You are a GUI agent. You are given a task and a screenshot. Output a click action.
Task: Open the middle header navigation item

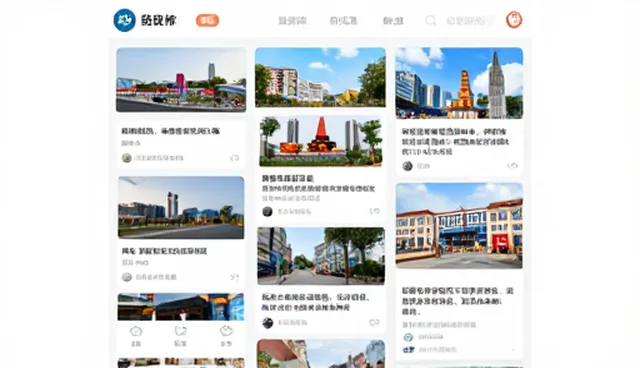(x=343, y=20)
